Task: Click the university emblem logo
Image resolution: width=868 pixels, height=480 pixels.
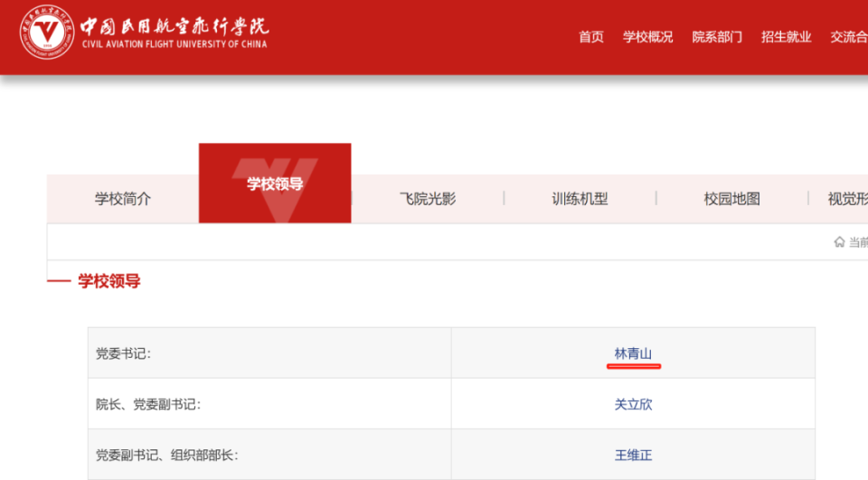Action: coord(47,33)
